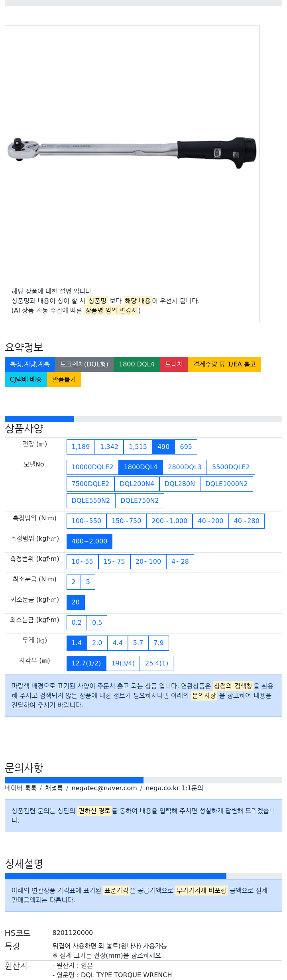
Task: Click the torque wrench product image
Action: click(132, 152)
